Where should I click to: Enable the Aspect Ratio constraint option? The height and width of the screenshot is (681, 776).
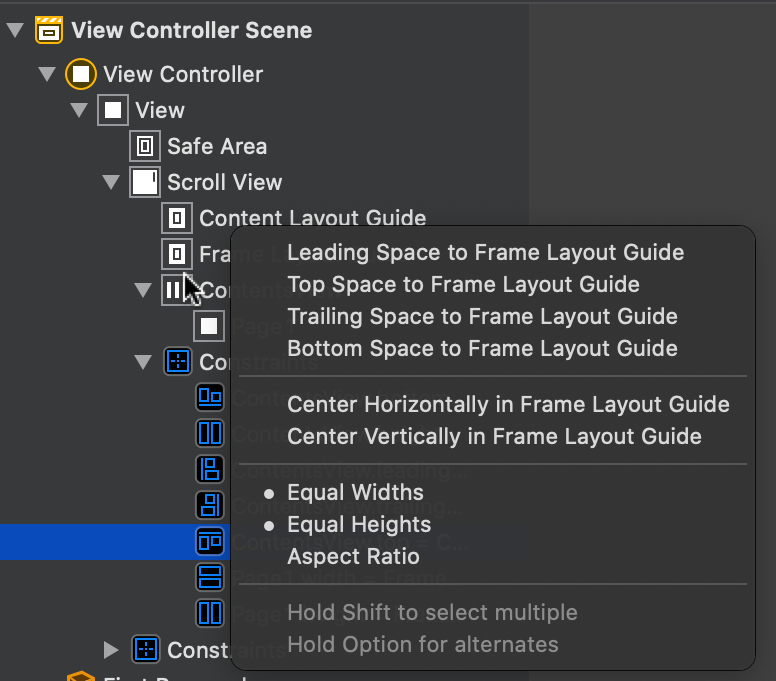coord(353,557)
